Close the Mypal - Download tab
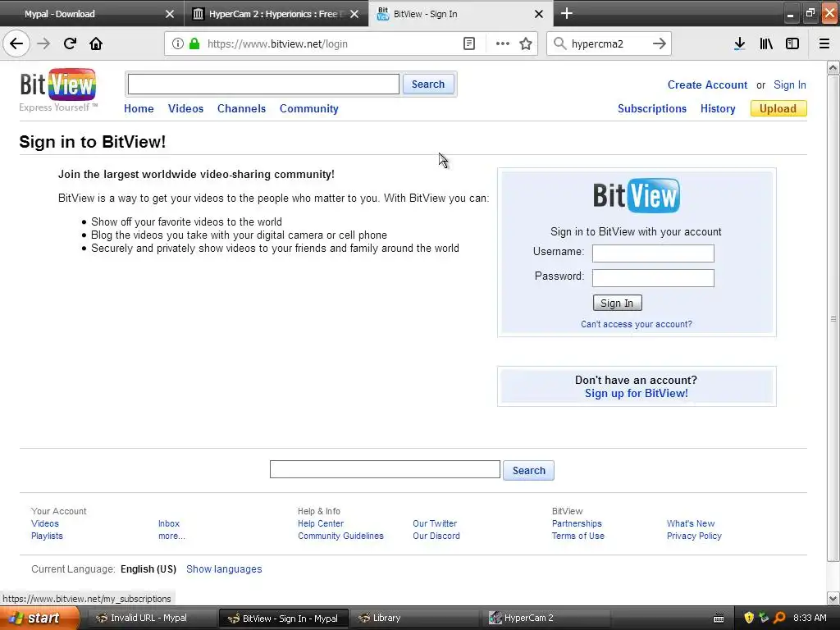The height and width of the screenshot is (630, 840). 170,14
